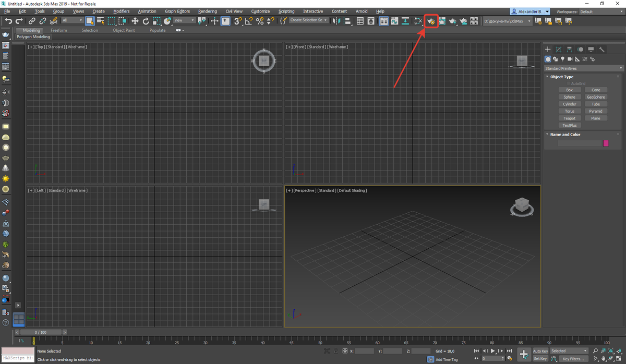Toggle Auto Key animation mode
The image size is (626, 364).
tap(541, 351)
